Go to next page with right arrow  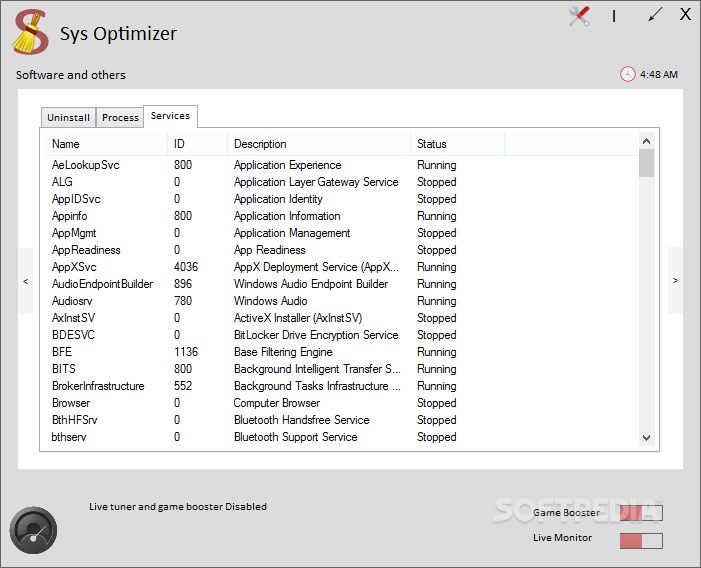point(675,281)
